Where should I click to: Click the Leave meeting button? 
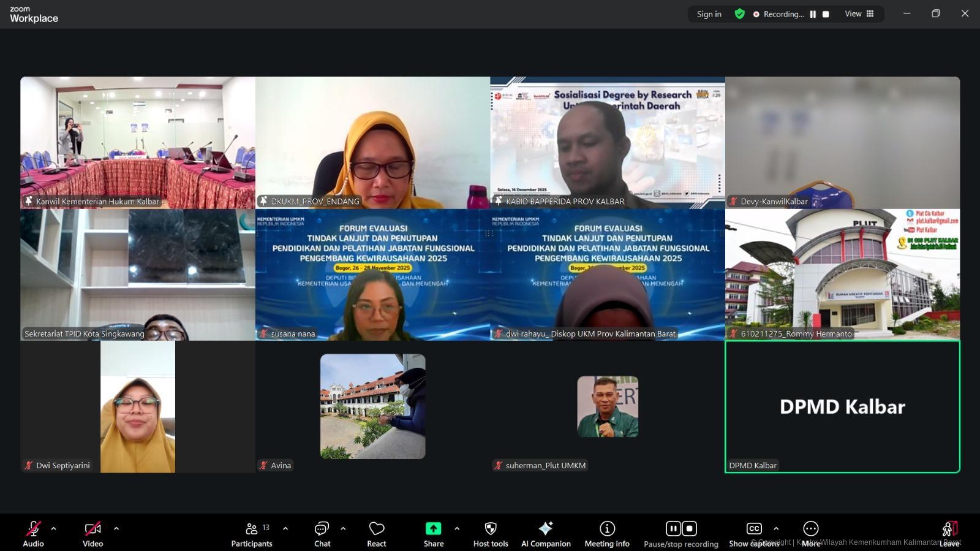[949, 533]
